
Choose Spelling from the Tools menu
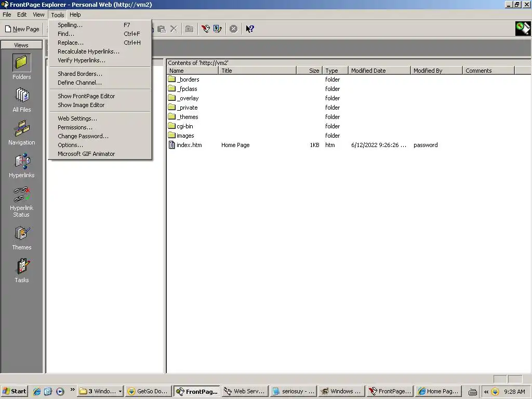[x=100, y=25]
